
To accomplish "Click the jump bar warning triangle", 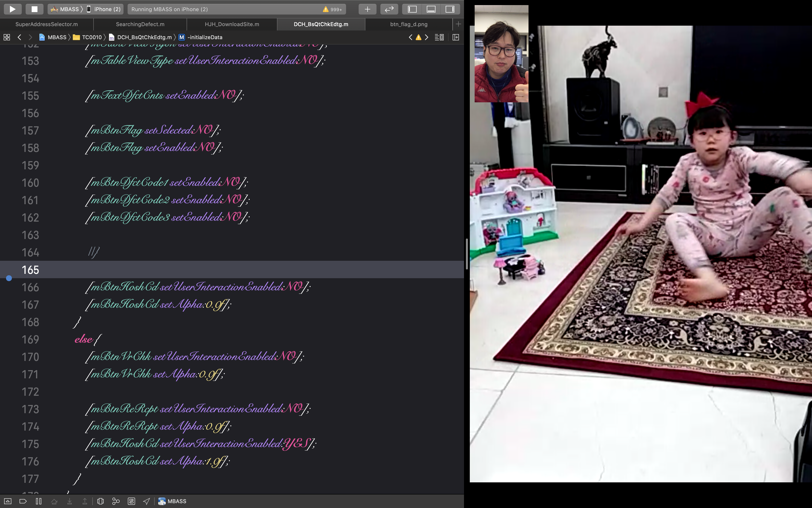I will click(418, 37).
